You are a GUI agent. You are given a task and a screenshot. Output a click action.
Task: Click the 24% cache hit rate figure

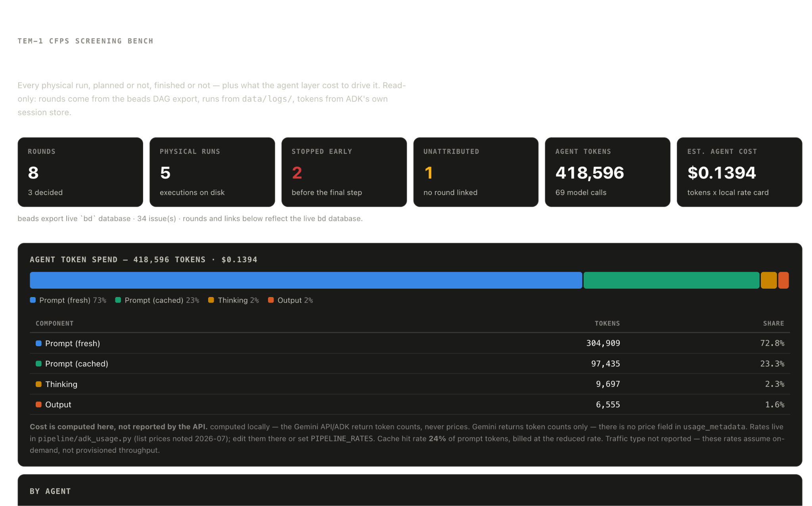[x=437, y=439]
